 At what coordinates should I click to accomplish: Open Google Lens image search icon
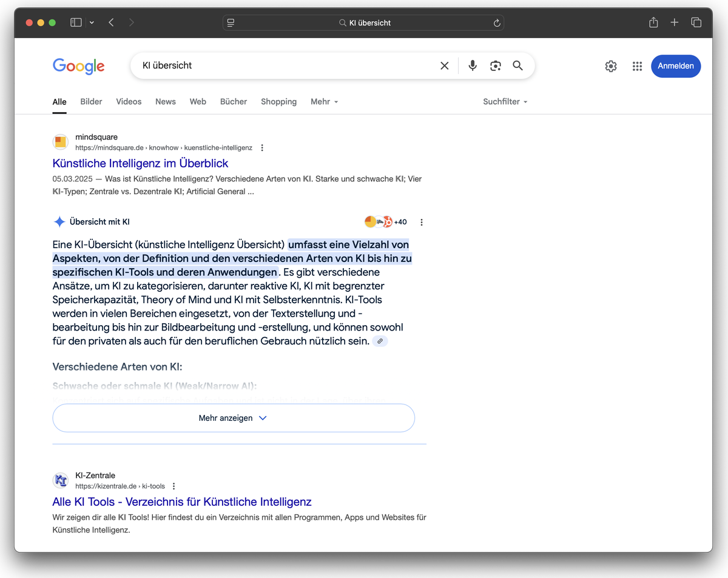click(496, 66)
